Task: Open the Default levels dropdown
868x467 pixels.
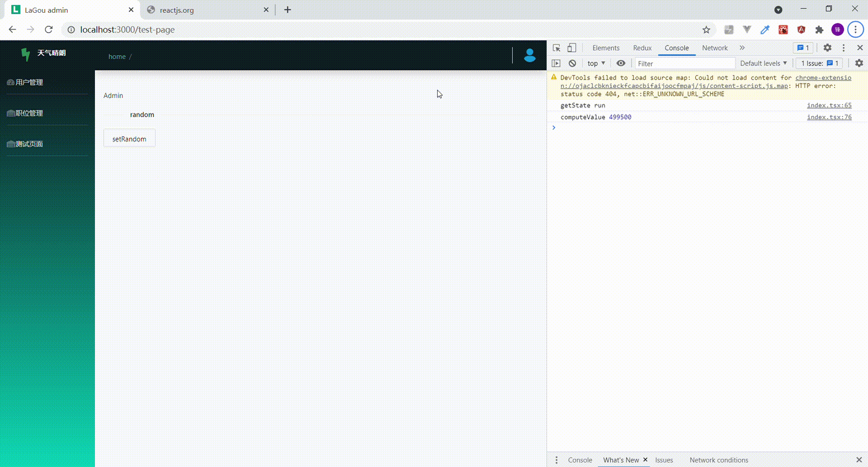Action: [x=764, y=63]
